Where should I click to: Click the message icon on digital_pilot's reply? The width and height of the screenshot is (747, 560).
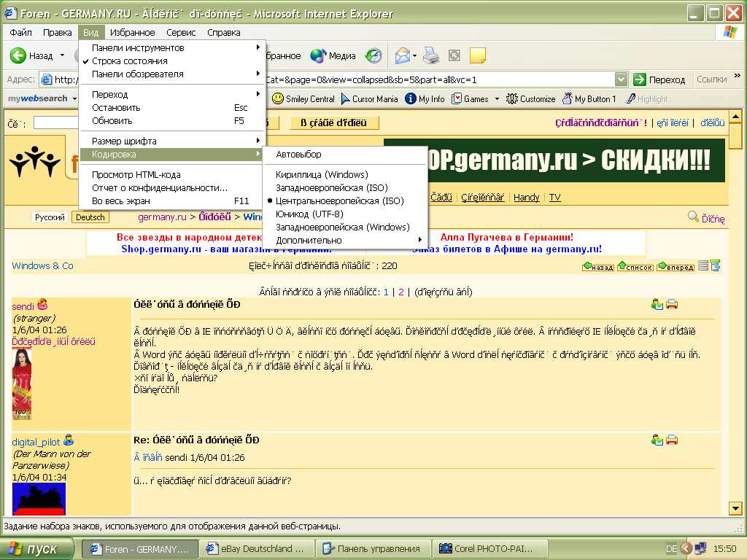coord(657,440)
